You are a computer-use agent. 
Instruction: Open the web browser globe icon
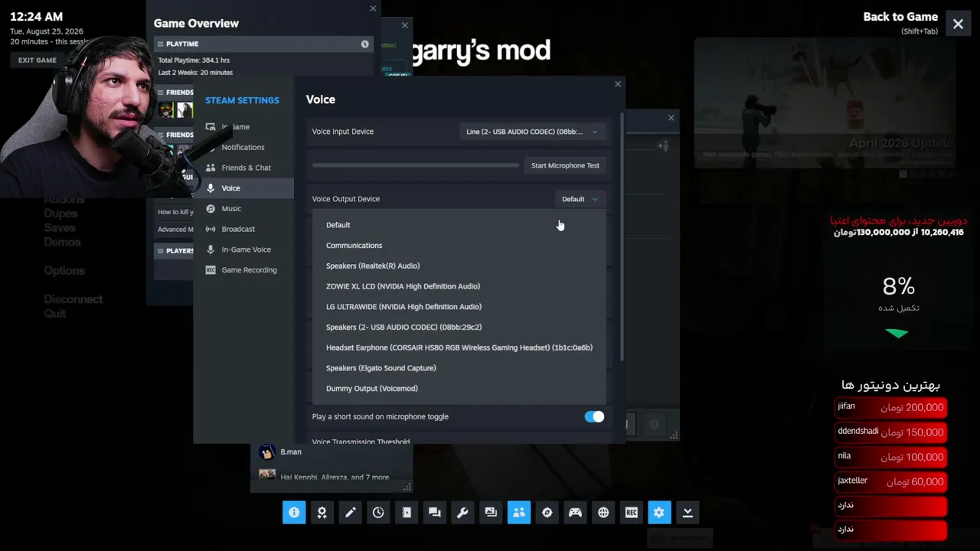[603, 513]
